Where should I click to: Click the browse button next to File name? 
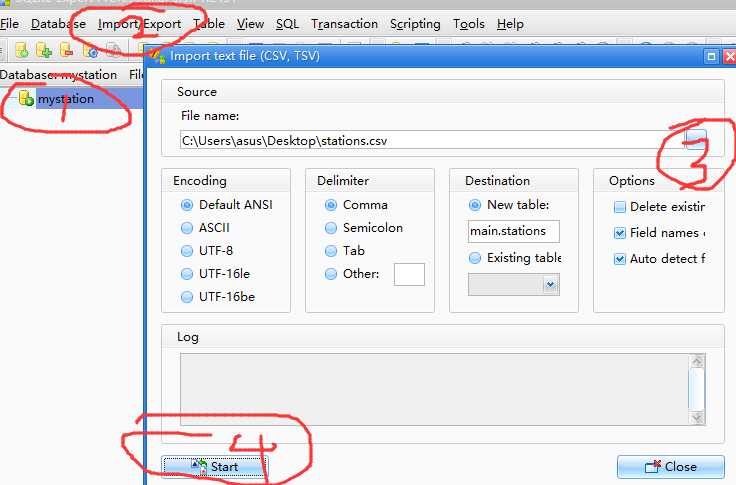[696, 140]
